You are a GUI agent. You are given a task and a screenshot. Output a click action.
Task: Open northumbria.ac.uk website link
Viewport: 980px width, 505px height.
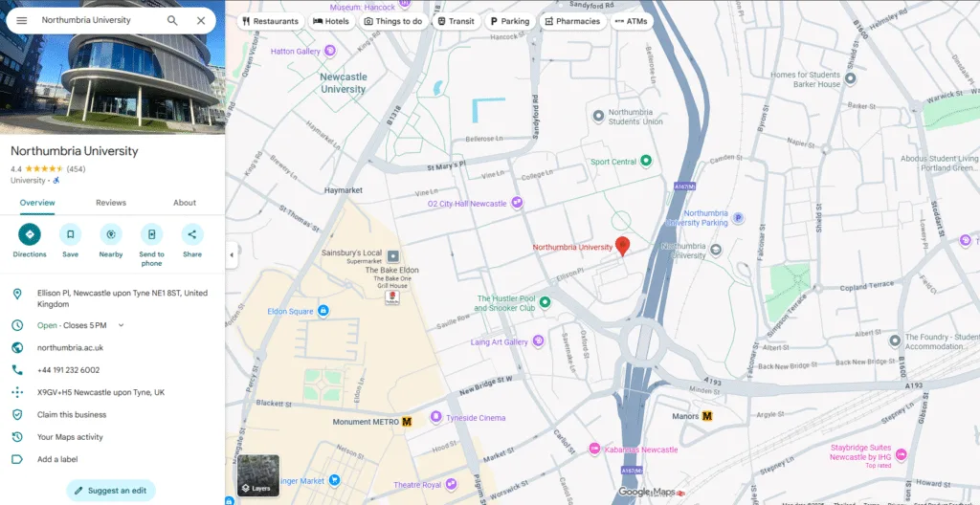(x=70, y=348)
